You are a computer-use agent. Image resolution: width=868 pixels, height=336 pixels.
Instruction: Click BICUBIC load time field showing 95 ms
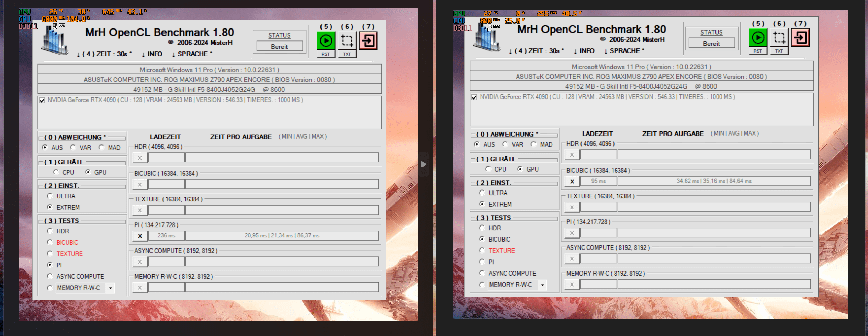tap(599, 181)
